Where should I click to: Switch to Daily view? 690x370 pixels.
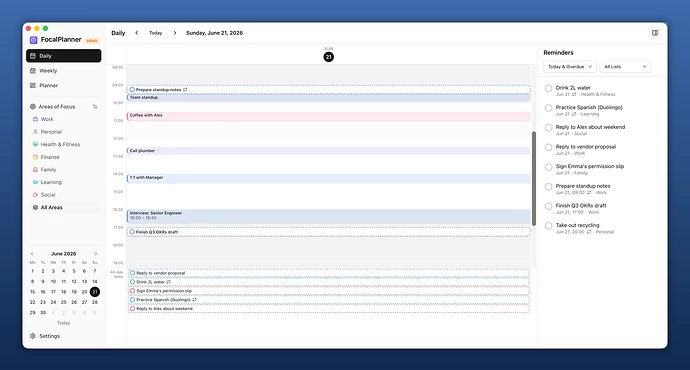click(63, 56)
